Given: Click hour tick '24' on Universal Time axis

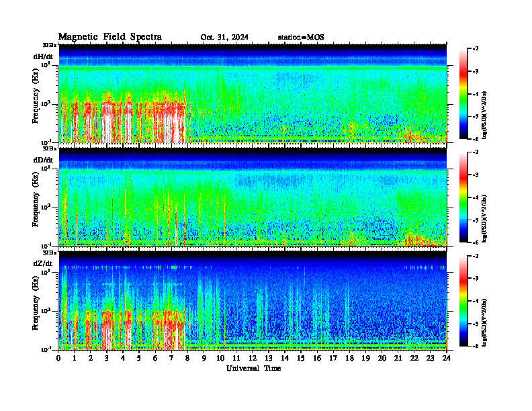Looking at the screenshot, I should click(x=447, y=358).
